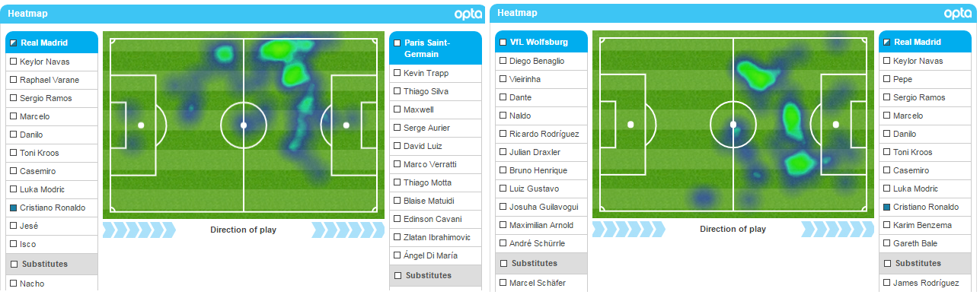Click the Opta logo in right heatmap header
Image resolution: width=980 pixels, height=298 pixels.
958,13
